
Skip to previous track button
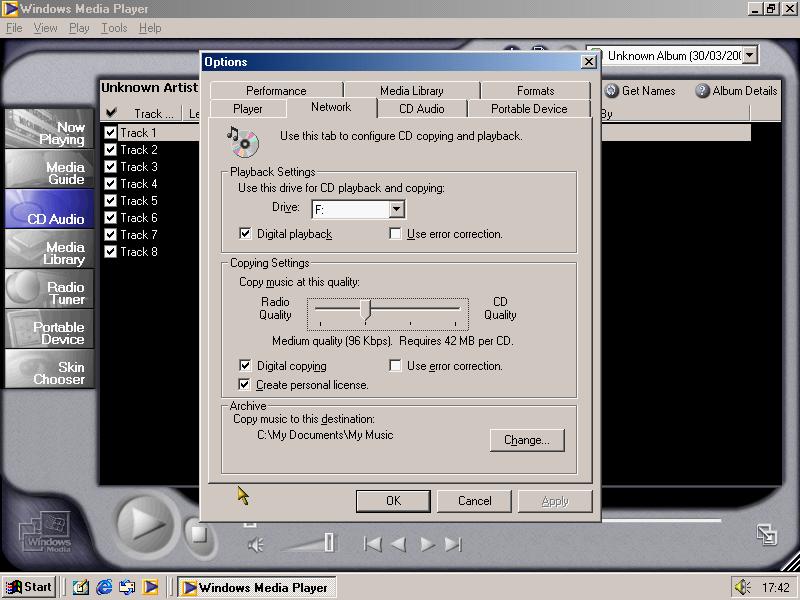[372, 544]
